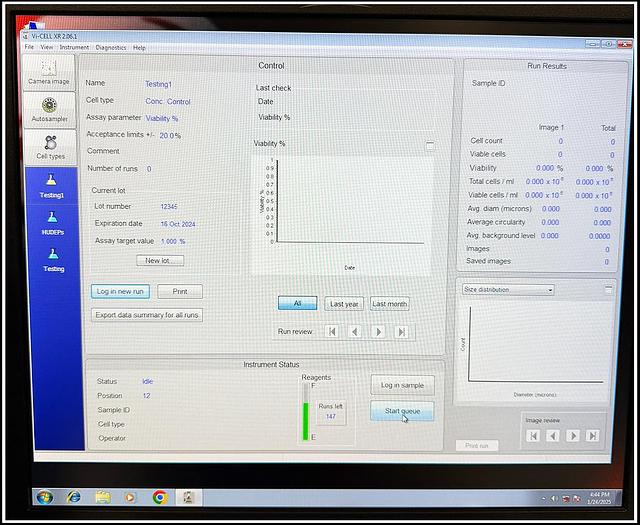Filter chart to Last month

coord(390,304)
